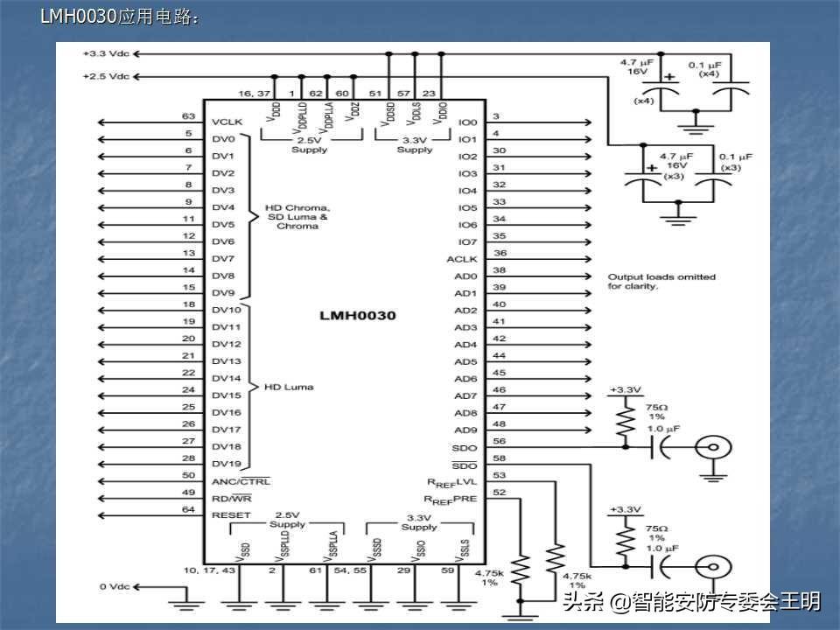Click the +3.3 Vdc supply label at top left
This screenshot has width=840, height=630.
[106, 53]
